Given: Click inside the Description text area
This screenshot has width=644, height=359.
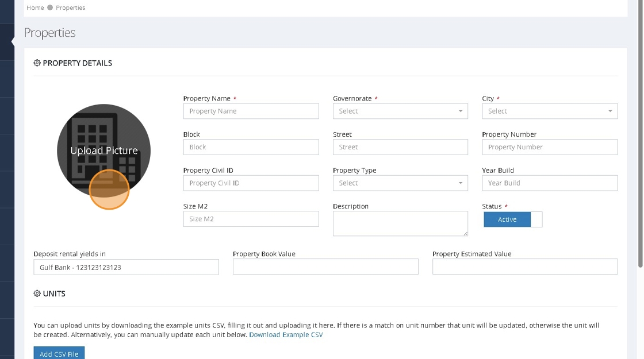Looking at the screenshot, I should [400, 223].
